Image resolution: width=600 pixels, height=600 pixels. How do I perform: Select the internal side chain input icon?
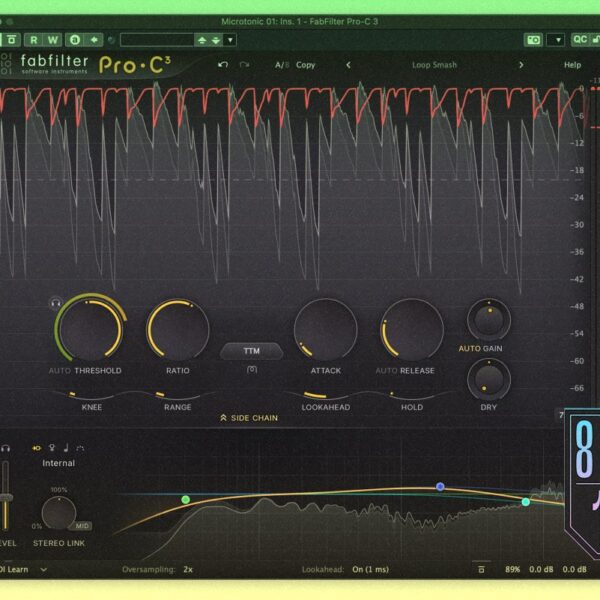[x=37, y=448]
